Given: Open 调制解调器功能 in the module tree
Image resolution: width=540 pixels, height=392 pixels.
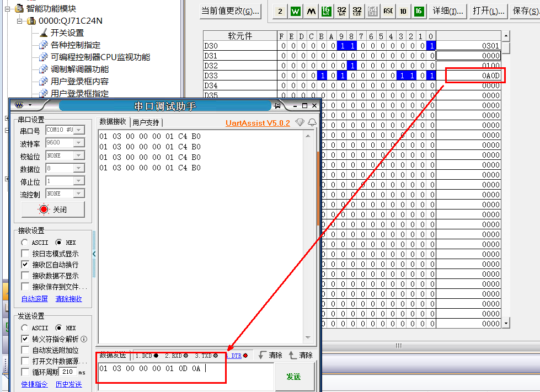Looking at the screenshot, I should click(x=79, y=69).
